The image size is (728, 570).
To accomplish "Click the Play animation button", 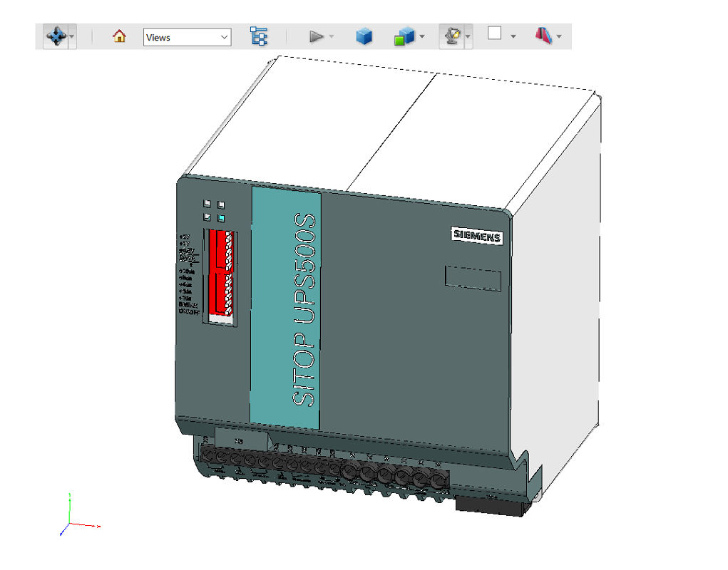I will pyautogui.click(x=317, y=36).
